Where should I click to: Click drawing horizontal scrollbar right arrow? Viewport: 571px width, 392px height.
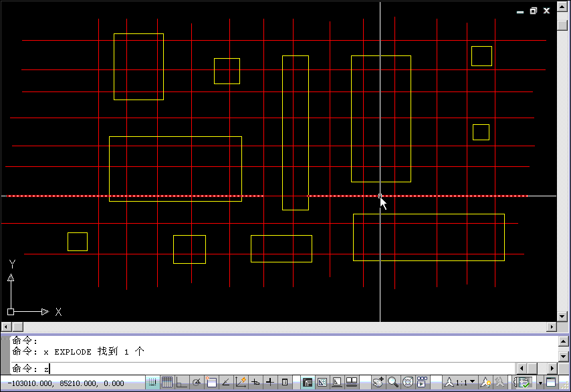[x=552, y=327]
